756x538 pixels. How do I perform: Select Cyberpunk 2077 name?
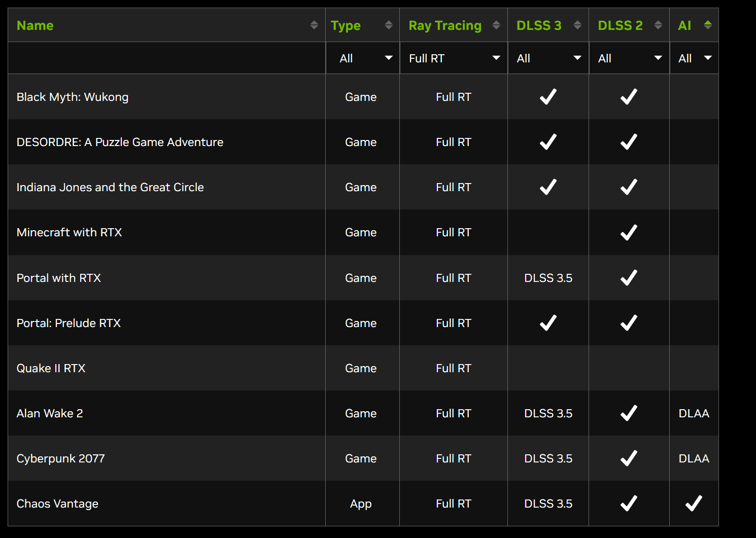(60, 458)
